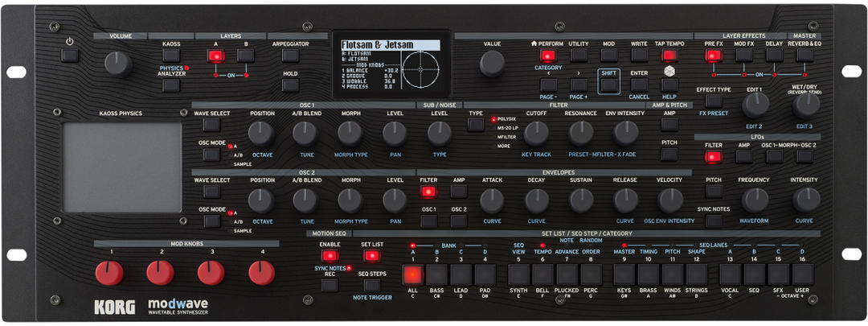Select the LFO Filter button
This screenshot has height=326, width=868.
tap(714, 157)
